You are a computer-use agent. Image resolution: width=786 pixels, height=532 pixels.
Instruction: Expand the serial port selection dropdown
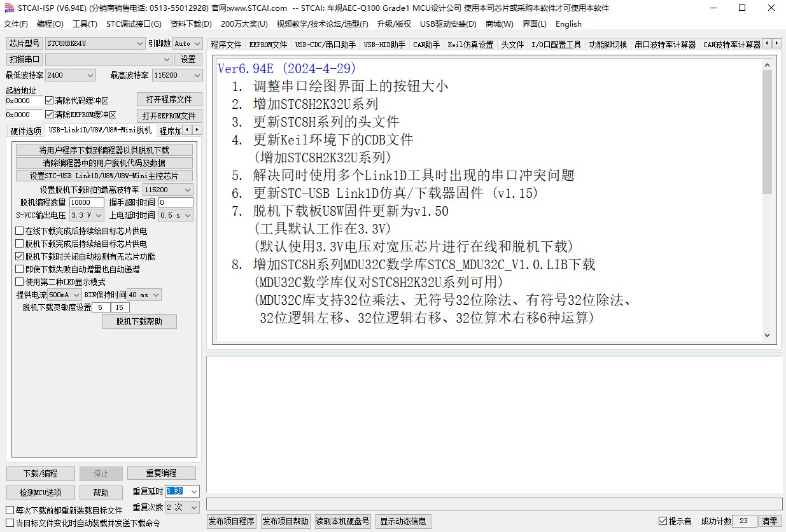click(167, 59)
